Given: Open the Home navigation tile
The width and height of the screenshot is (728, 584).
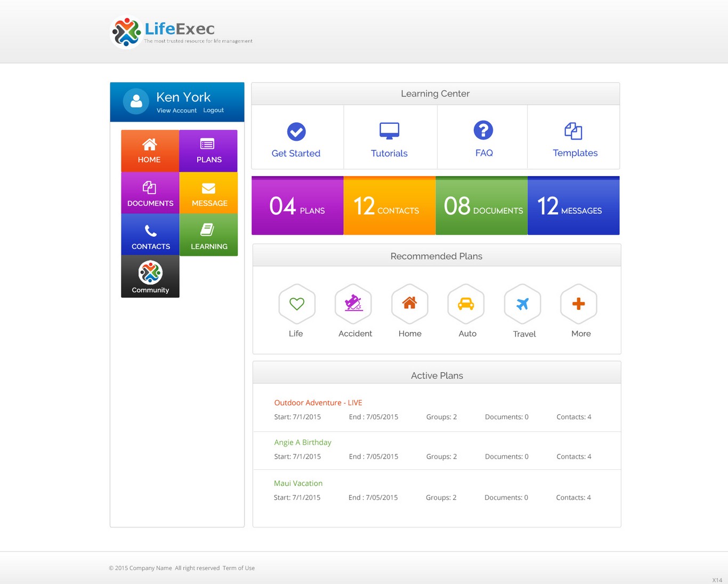Looking at the screenshot, I should pos(149,150).
